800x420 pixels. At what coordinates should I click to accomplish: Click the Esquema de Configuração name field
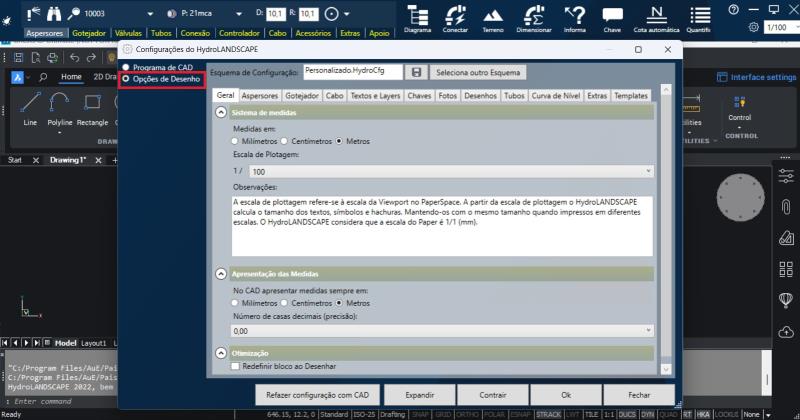click(x=352, y=72)
